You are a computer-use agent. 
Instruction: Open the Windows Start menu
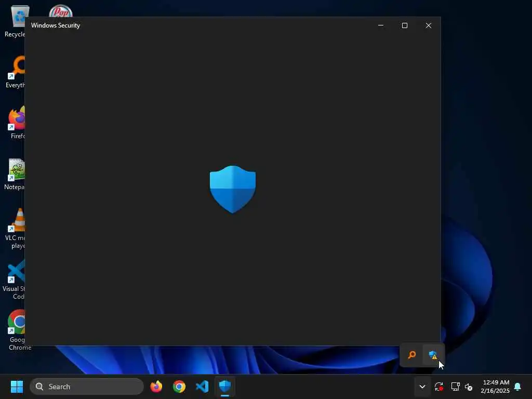pyautogui.click(x=17, y=387)
